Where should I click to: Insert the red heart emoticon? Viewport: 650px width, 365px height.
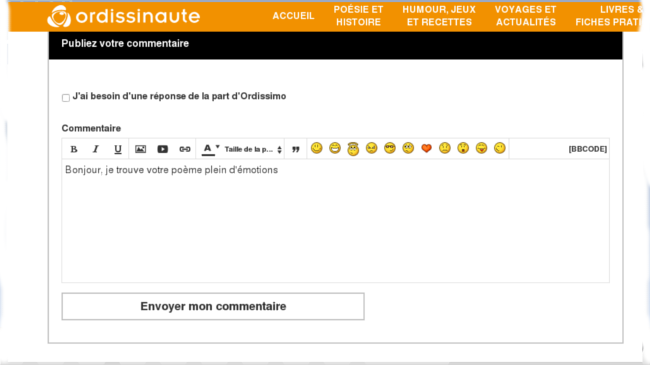426,148
